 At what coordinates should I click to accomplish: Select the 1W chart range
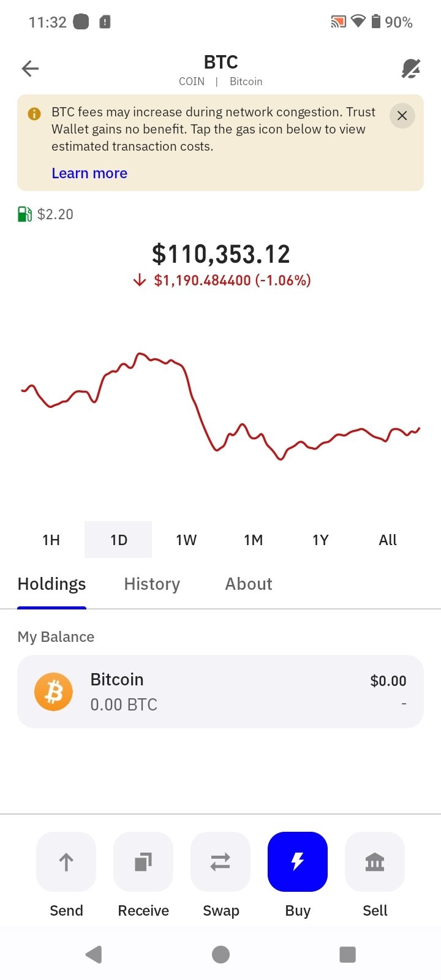point(186,540)
